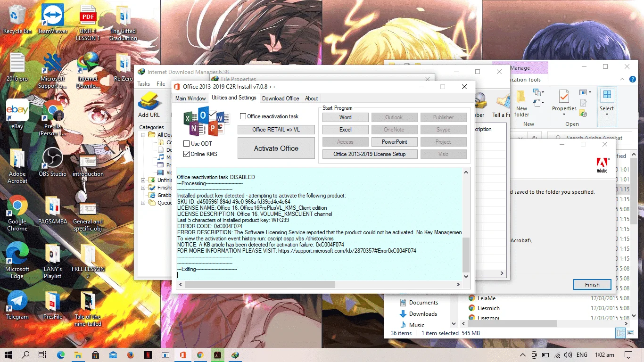Image resolution: width=644 pixels, height=362 pixels.
Task: Click Add URL icon in Internet Download Manager
Action: [149, 105]
